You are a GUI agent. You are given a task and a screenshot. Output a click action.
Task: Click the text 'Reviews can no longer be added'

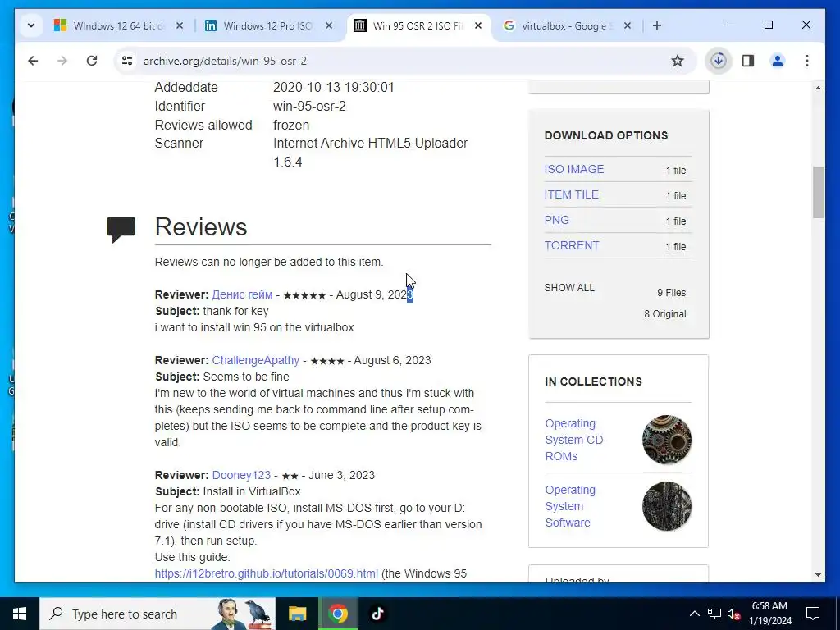point(269,262)
